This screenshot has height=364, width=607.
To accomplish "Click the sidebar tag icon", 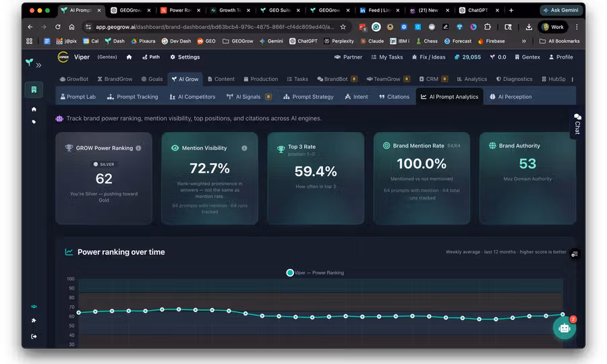I will tap(34, 122).
